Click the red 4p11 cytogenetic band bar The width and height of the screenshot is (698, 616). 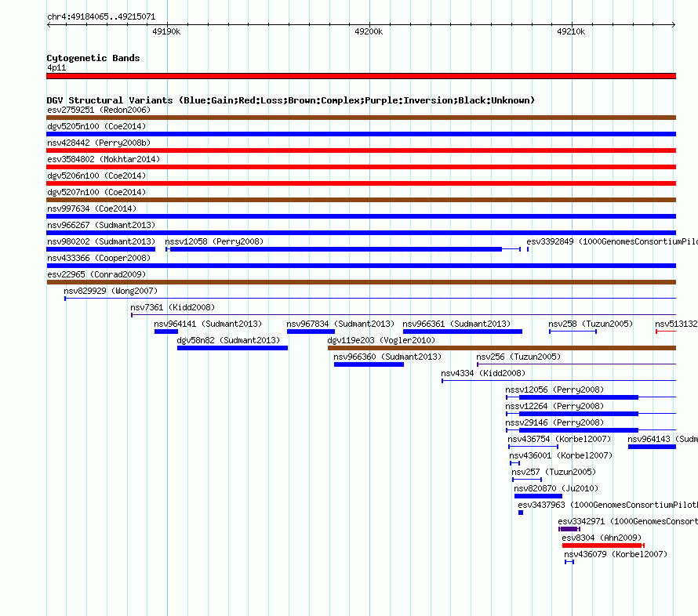[361, 76]
